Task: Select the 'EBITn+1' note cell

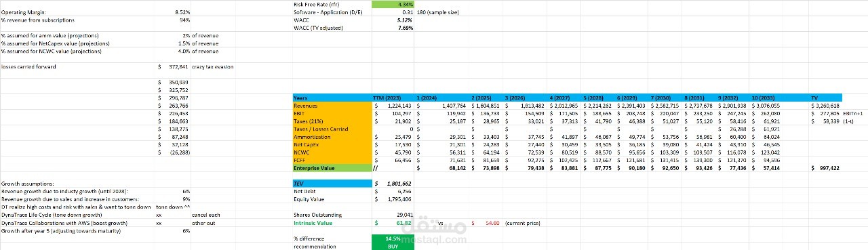Action: tap(853, 113)
